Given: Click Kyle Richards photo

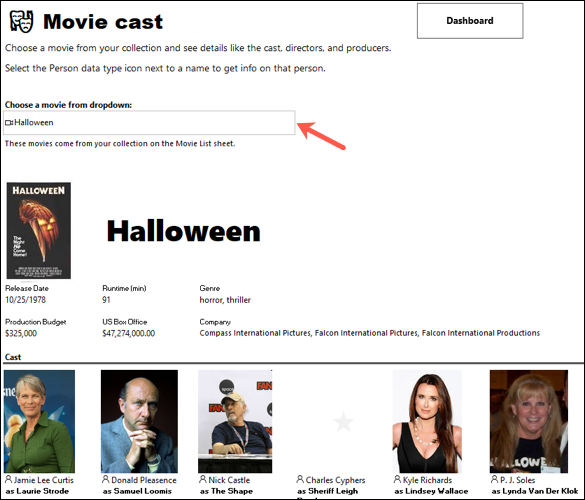Looking at the screenshot, I should tap(427, 421).
